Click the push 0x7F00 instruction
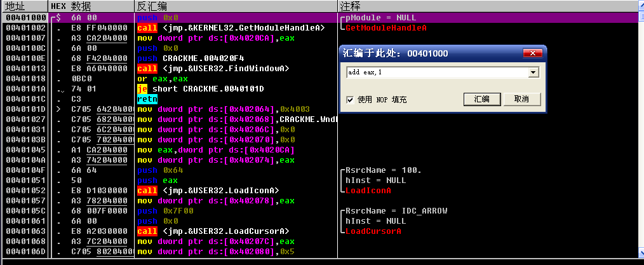Viewport: 644px width, 265px height. point(165,211)
